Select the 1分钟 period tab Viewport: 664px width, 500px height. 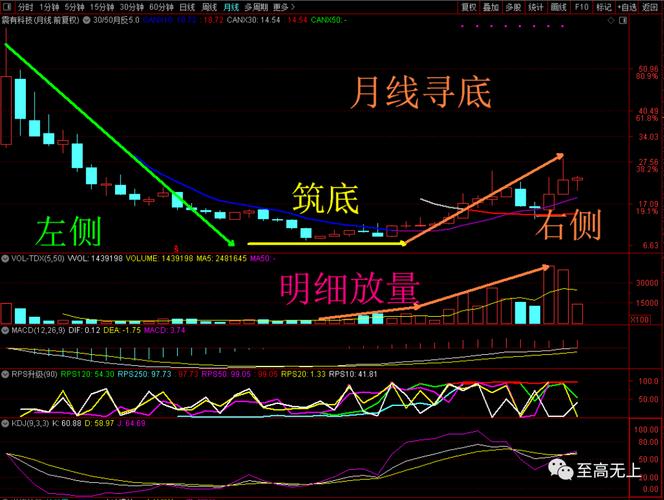click(x=49, y=7)
